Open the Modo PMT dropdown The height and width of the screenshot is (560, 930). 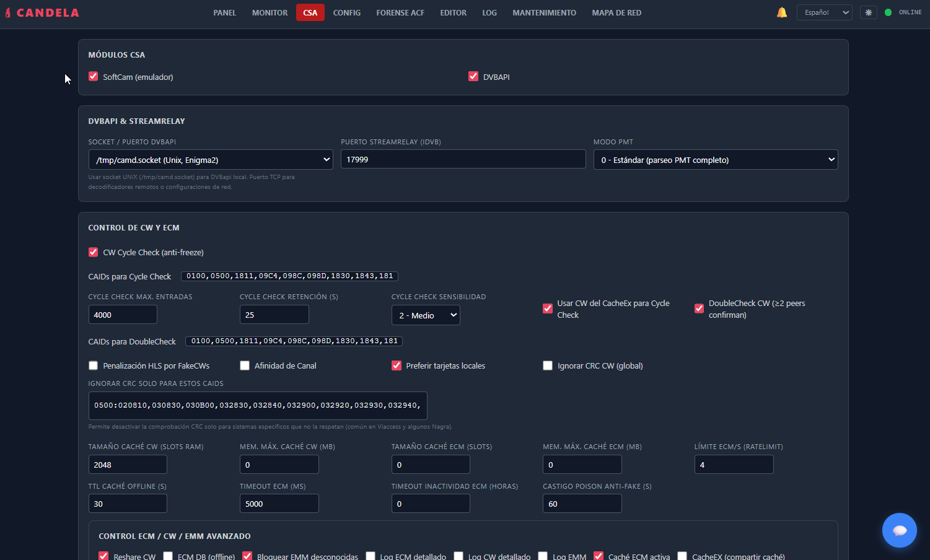point(716,160)
